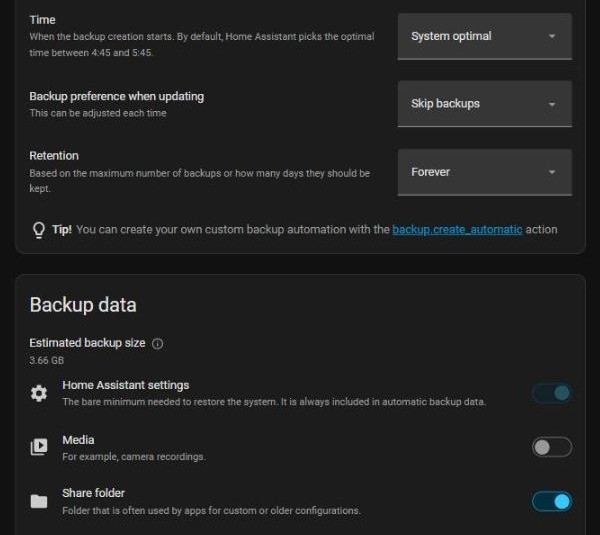Open the backup.create_automatic action link

[x=457, y=229]
